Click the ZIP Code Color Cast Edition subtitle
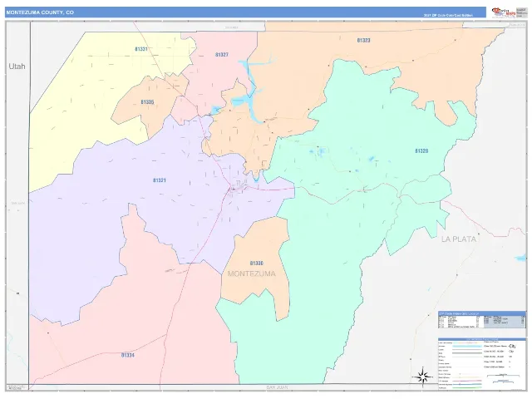532x399 pixels. point(448,16)
